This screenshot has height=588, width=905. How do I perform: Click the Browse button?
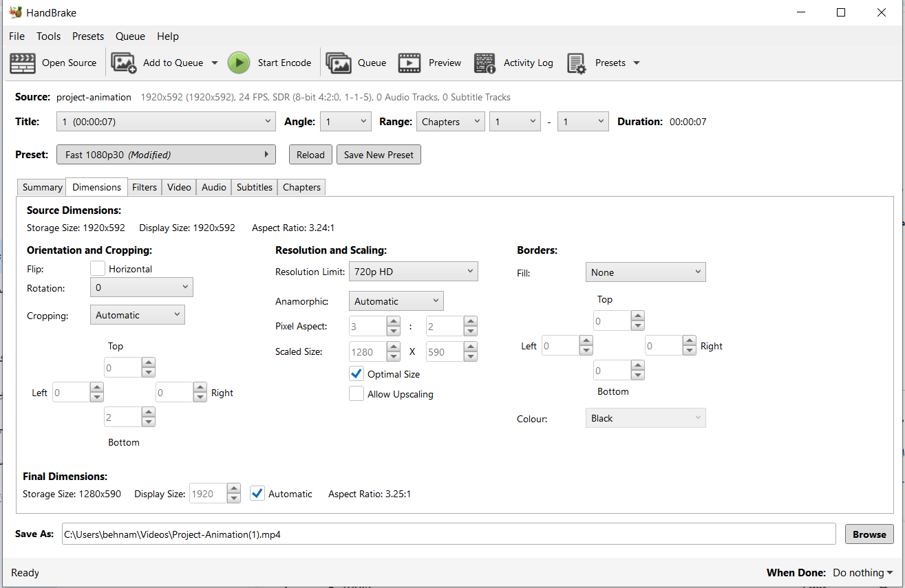click(869, 534)
